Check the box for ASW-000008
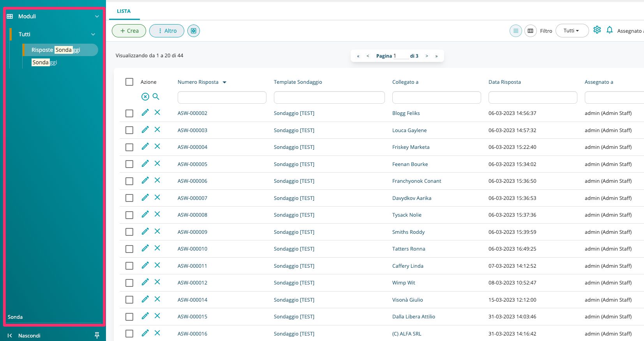Image resolution: width=644 pixels, height=341 pixels. (x=129, y=215)
